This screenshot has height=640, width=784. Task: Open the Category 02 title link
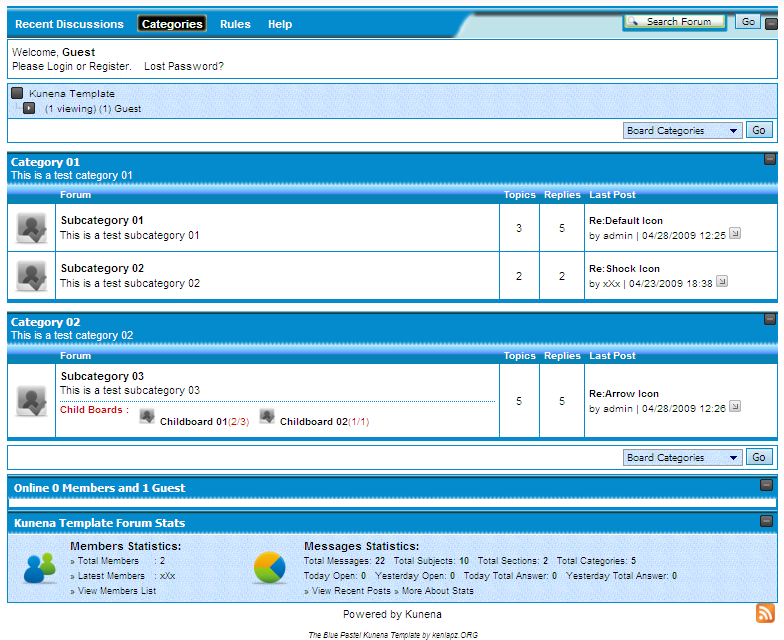tap(46, 322)
